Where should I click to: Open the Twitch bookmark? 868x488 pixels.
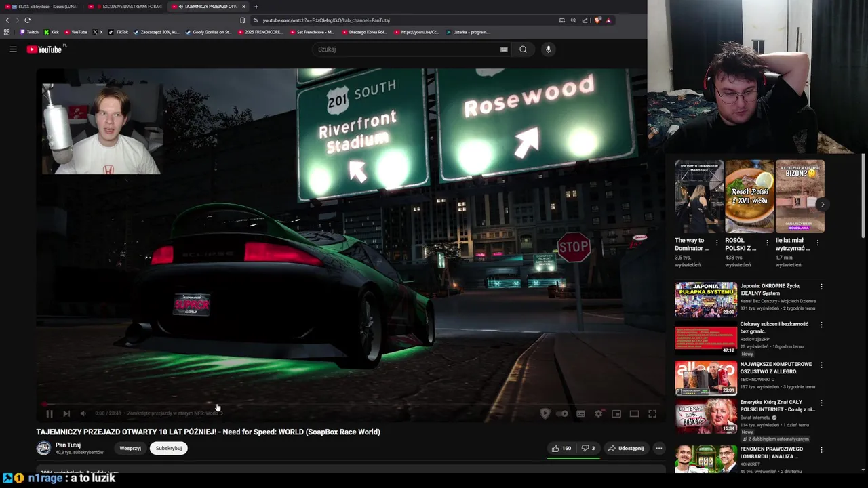point(29,32)
